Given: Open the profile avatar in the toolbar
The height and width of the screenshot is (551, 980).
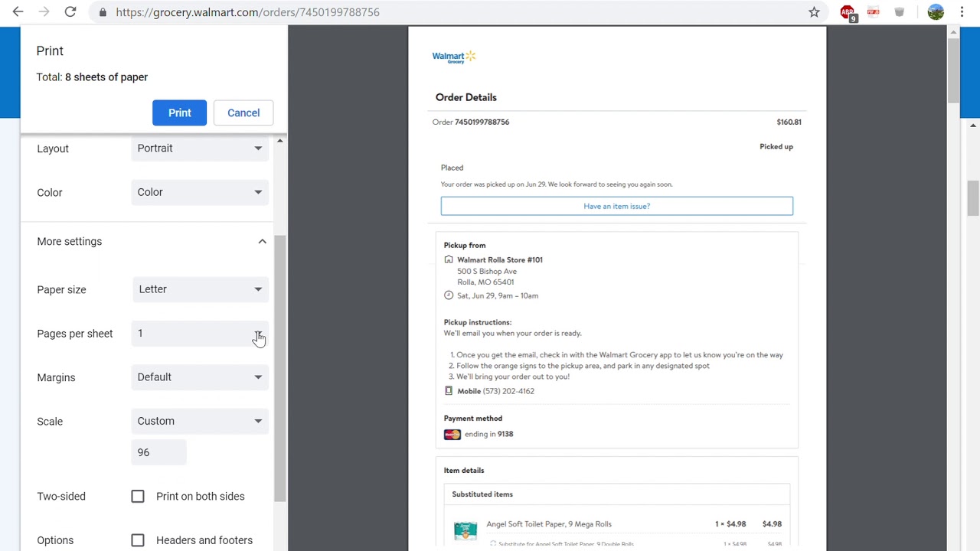Looking at the screenshot, I should (x=936, y=12).
